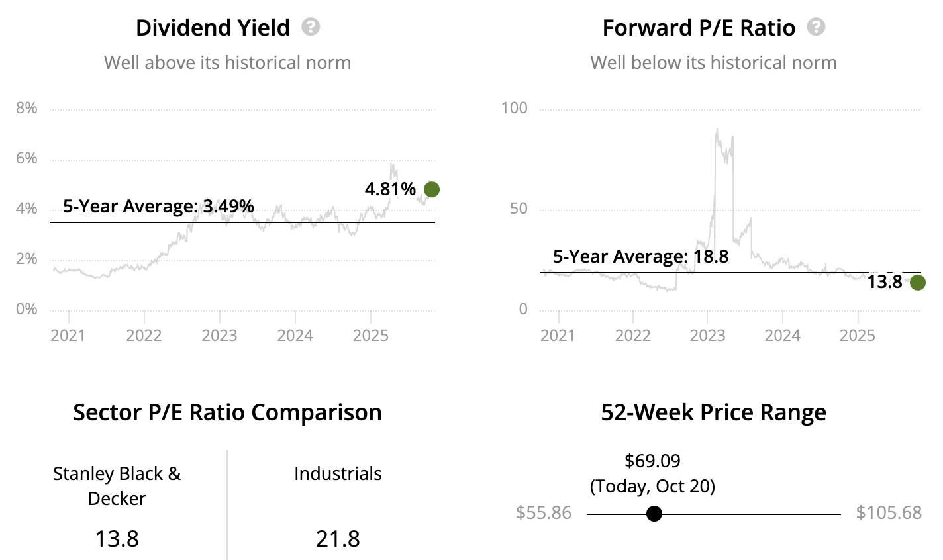Select the 5-Year Average: 3.49% label
The width and height of the screenshot is (943, 560).
pyautogui.click(x=158, y=207)
